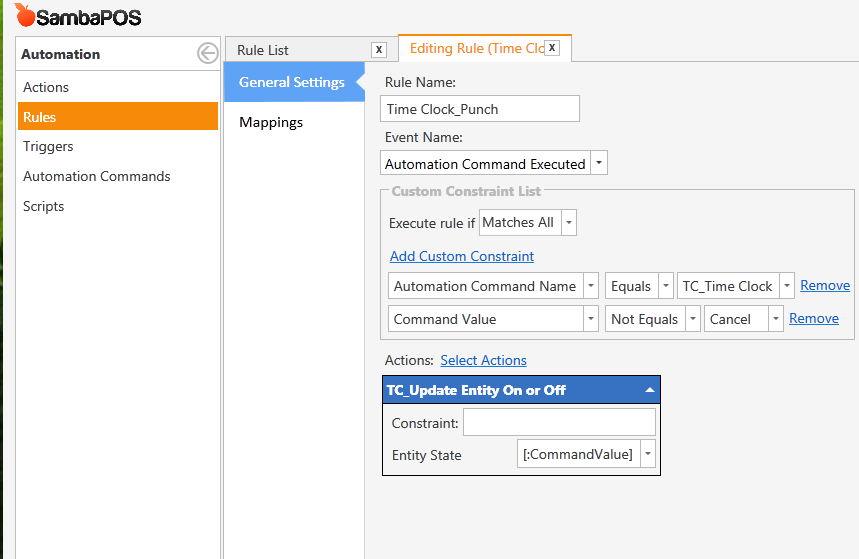The height and width of the screenshot is (559, 859).
Task: Close the Editing Rule tab
Action: point(551,48)
